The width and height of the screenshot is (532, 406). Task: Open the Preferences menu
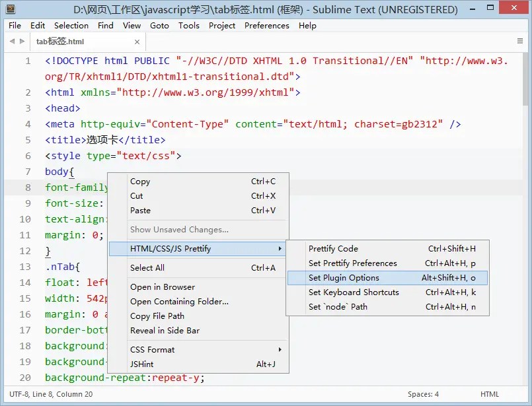click(x=266, y=25)
